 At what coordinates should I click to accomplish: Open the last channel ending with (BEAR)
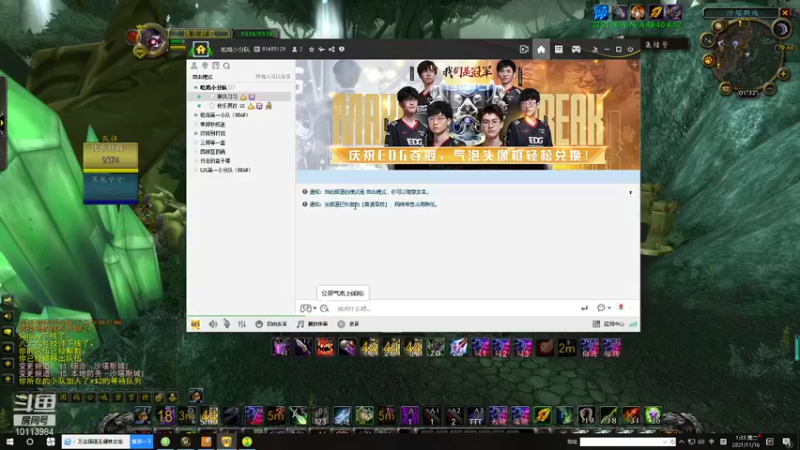[225, 170]
